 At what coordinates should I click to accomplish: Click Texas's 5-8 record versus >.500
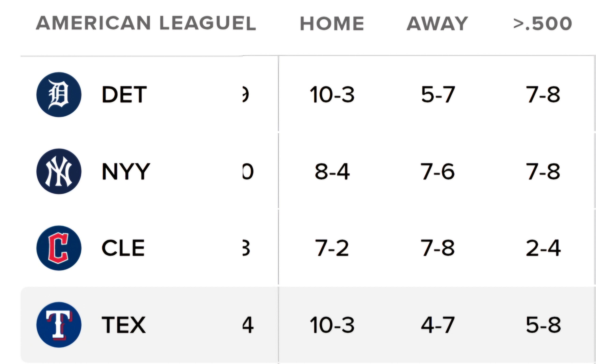[543, 325]
